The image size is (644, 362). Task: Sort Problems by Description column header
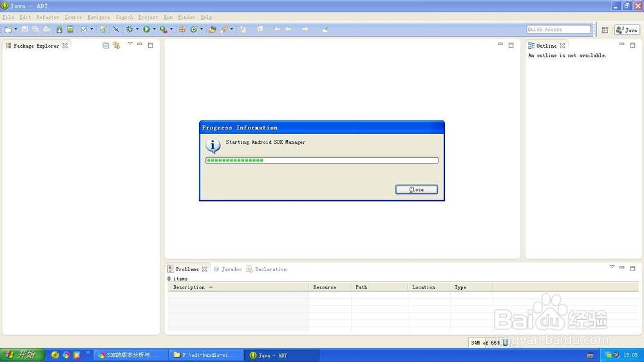coord(238,287)
